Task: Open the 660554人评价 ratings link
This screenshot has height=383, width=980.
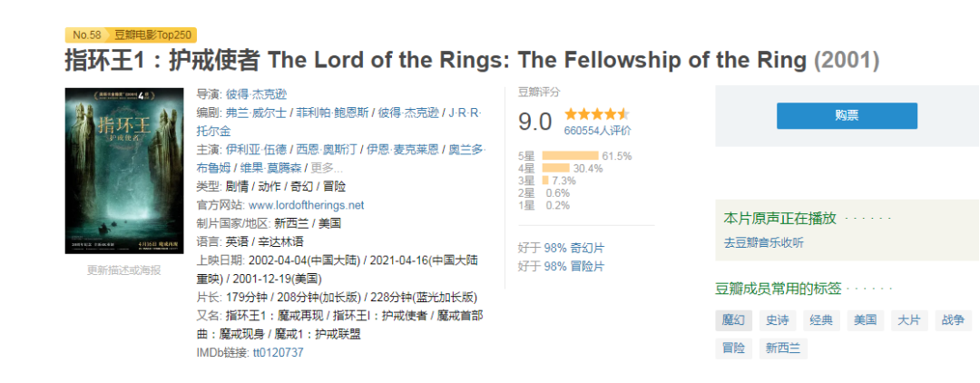Action: pyautogui.click(x=597, y=131)
